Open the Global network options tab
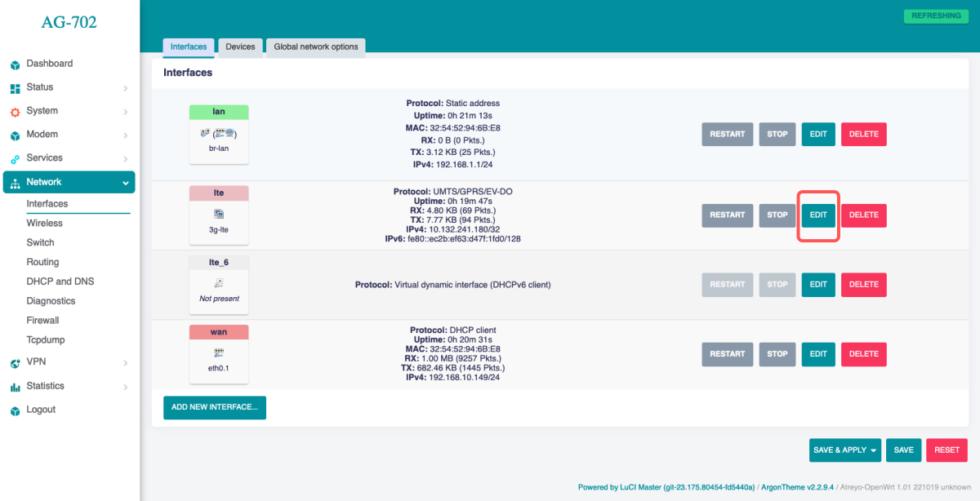The width and height of the screenshot is (980, 501). pos(316,47)
